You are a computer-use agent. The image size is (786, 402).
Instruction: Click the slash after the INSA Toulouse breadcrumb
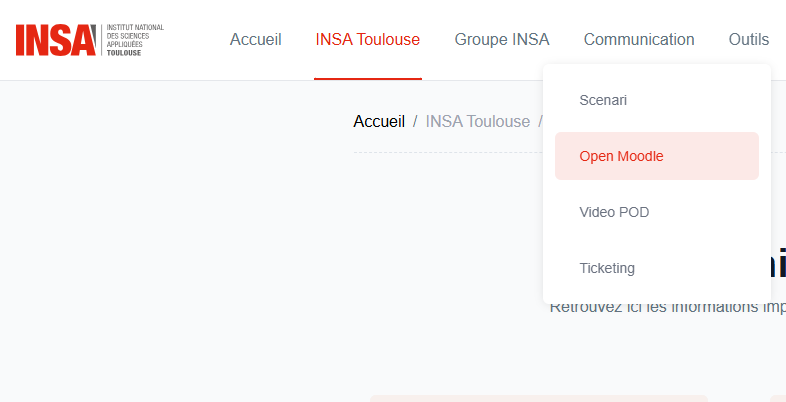(x=540, y=121)
